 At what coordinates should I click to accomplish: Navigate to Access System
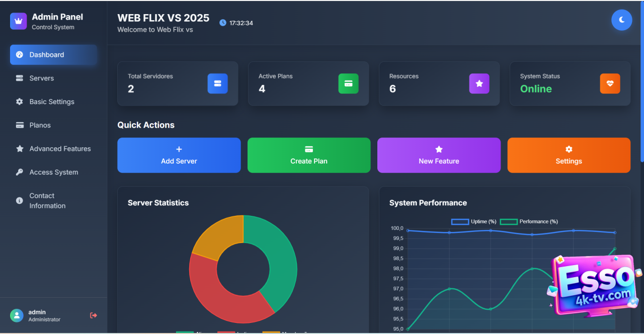click(53, 172)
